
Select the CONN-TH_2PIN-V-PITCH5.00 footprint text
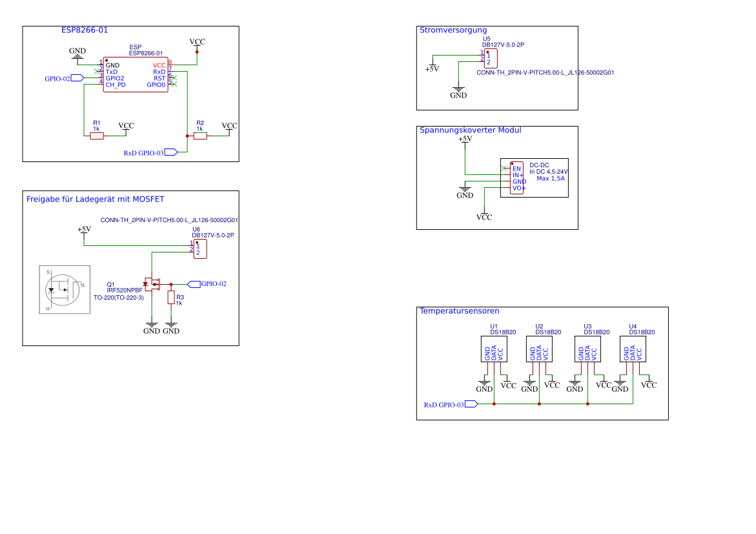coord(169,220)
